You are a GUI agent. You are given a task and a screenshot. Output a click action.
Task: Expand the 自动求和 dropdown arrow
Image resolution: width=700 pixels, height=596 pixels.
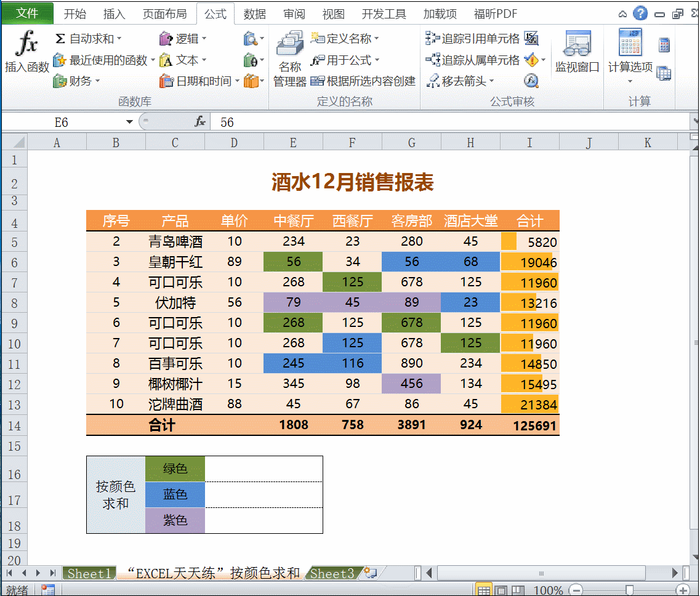pyautogui.click(x=119, y=39)
